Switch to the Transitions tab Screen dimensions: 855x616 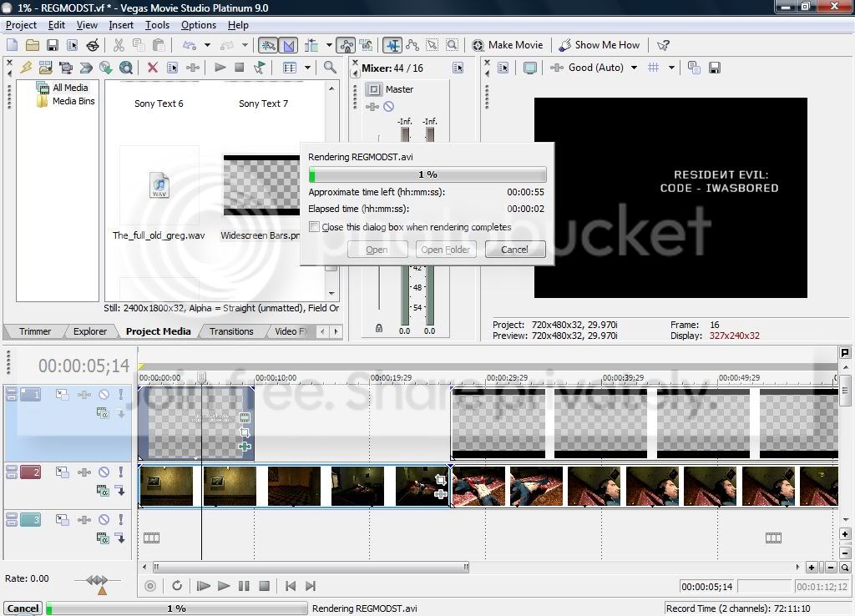(x=231, y=331)
